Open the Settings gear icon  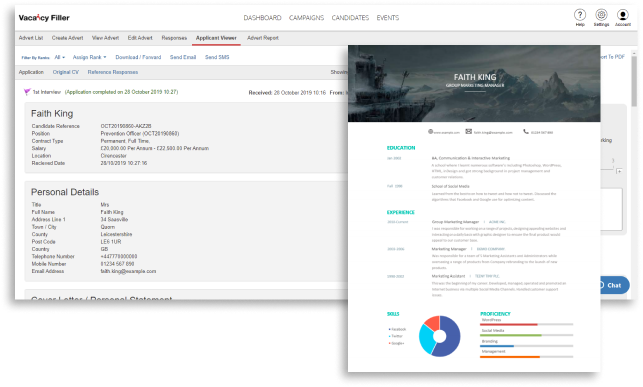(601, 15)
